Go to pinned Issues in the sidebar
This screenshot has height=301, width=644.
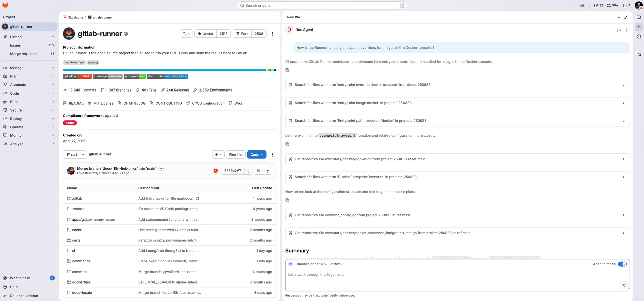(29, 45)
